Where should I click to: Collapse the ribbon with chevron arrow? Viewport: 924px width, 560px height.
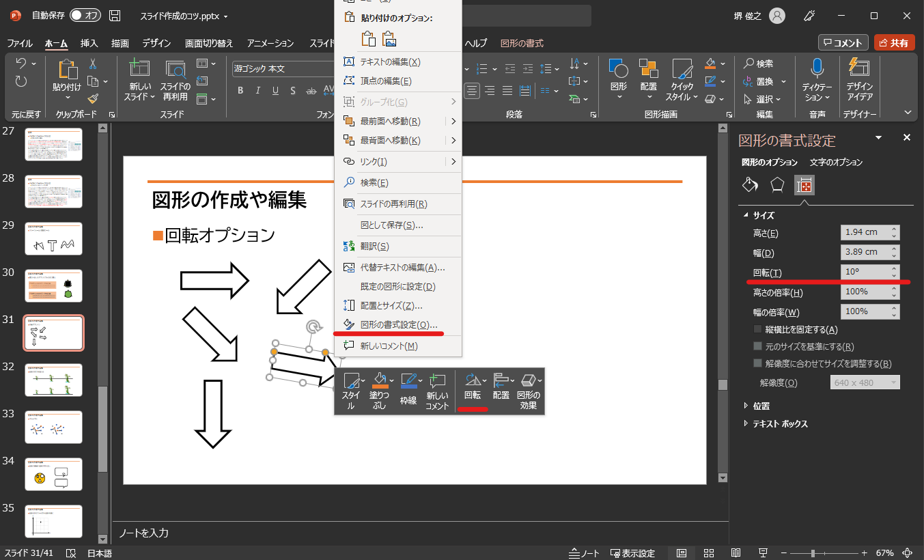click(x=908, y=112)
